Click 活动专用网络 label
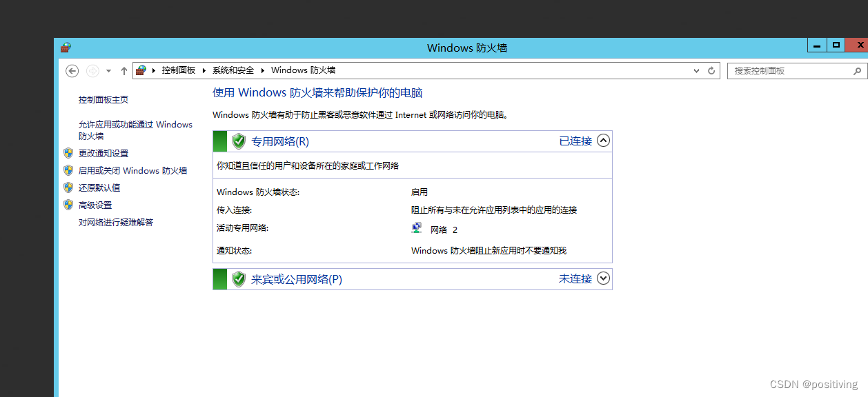Image resolution: width=868 pixels, height=397 pixels. coord(243,227)
